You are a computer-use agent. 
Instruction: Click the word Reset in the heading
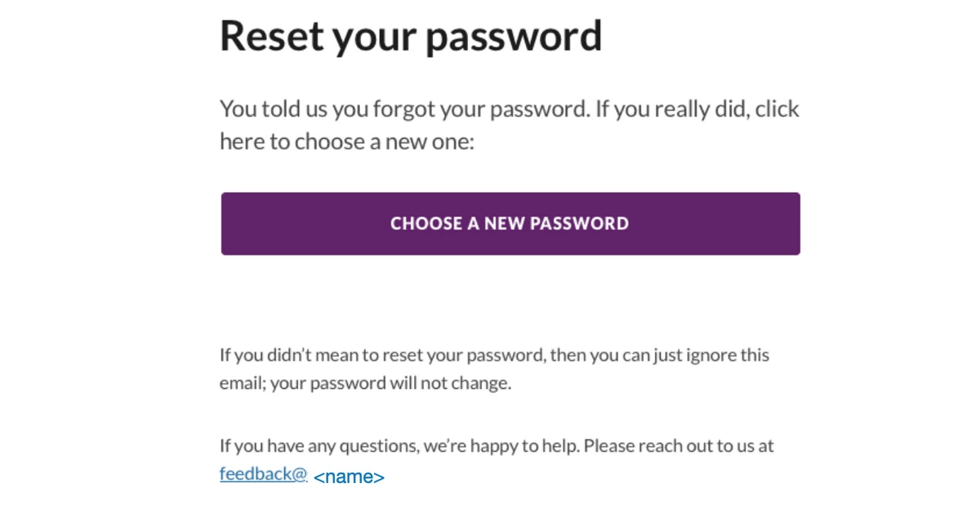[x=272, y=35]
